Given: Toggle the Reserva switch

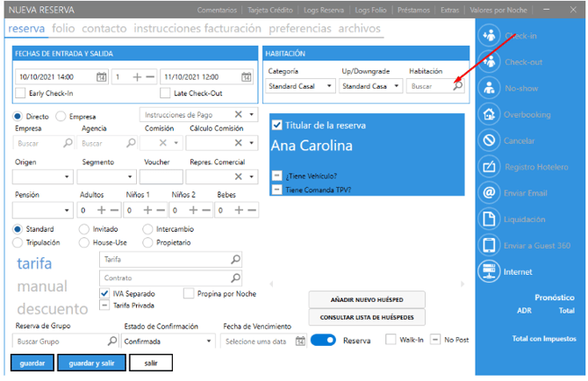Looking at the screenshot, I should pos(323,341).
